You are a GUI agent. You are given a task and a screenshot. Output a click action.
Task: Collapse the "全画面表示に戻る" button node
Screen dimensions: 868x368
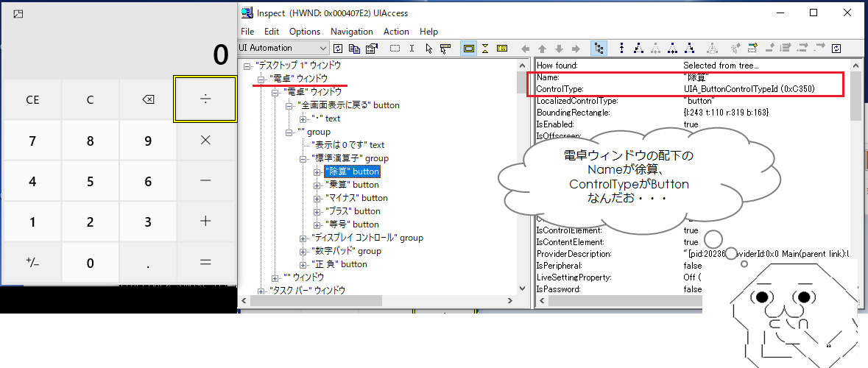[x=289, y=106]
